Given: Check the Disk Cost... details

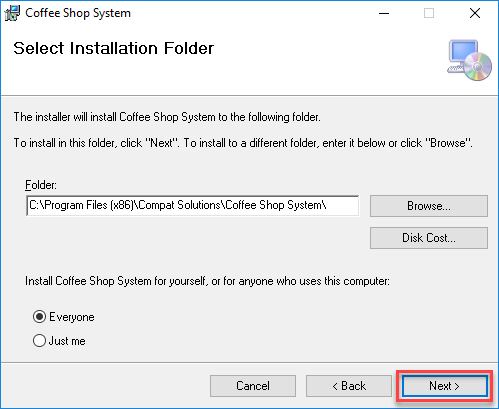Looking at the screenshot, I should (x=429, y=238).
